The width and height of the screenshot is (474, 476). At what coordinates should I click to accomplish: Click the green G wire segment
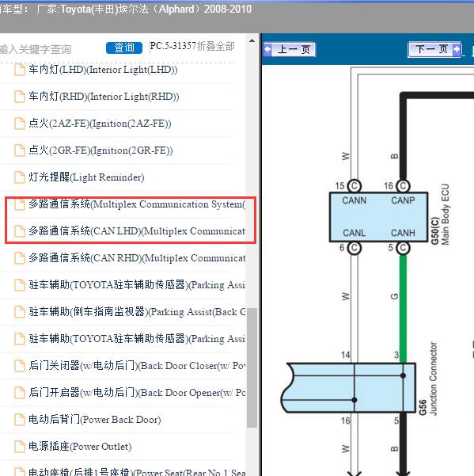403,308
